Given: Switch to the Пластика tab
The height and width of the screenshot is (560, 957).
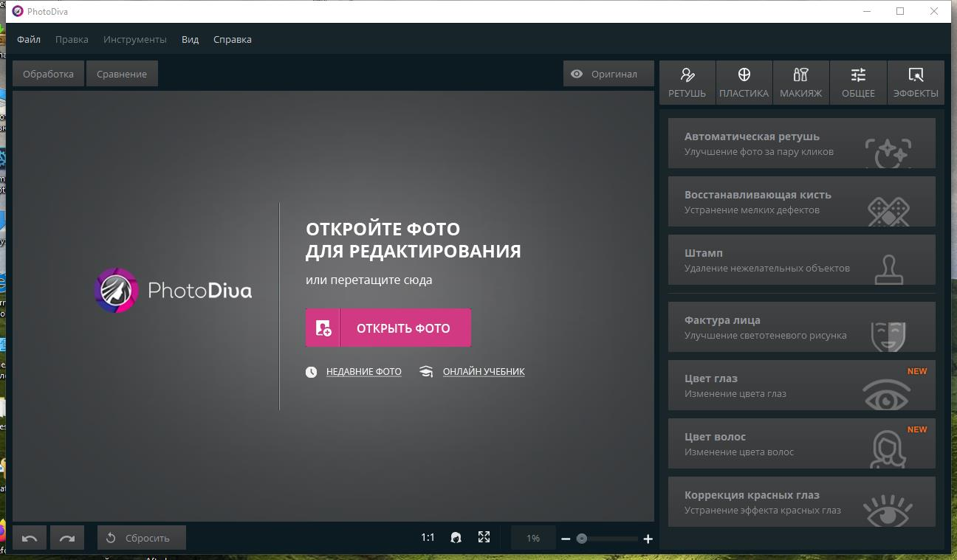Looking at the screenshot, I should pos(744,82).
